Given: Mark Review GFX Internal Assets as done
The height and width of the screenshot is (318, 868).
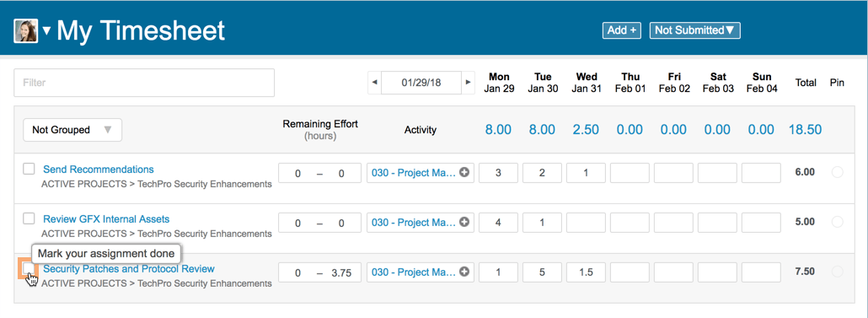Looking at the screenshot, I should 29,218.
